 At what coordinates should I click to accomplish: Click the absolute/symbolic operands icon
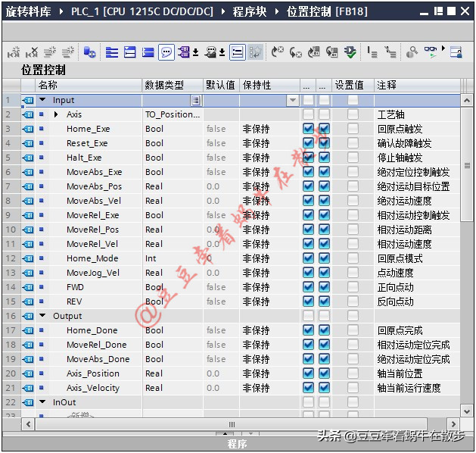tap(184, 52)
